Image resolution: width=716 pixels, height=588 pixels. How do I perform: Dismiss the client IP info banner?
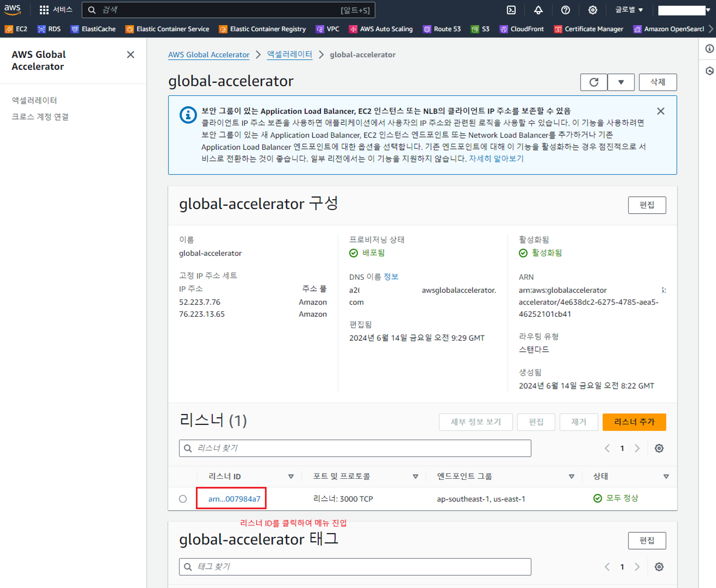661,111
